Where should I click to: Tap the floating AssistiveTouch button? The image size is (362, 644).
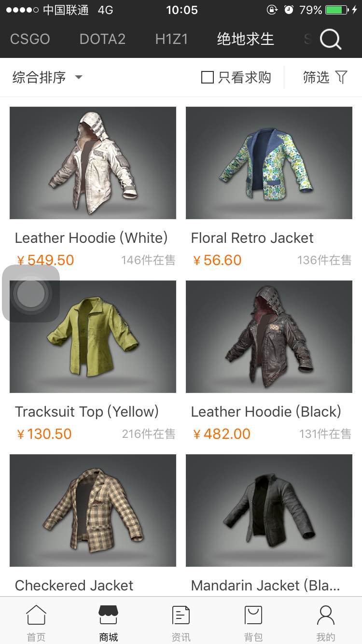[31, 293]
